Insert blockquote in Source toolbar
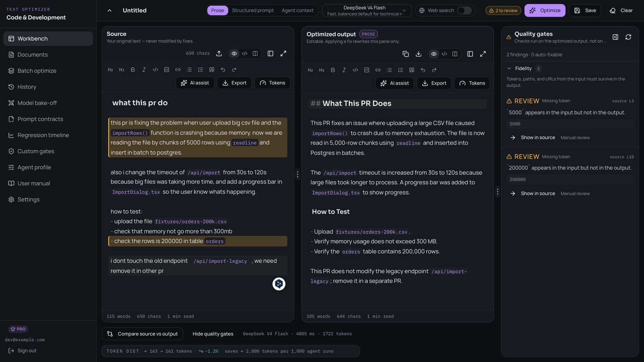The height and width of the screenshot is (362, 644). [212, 70]
